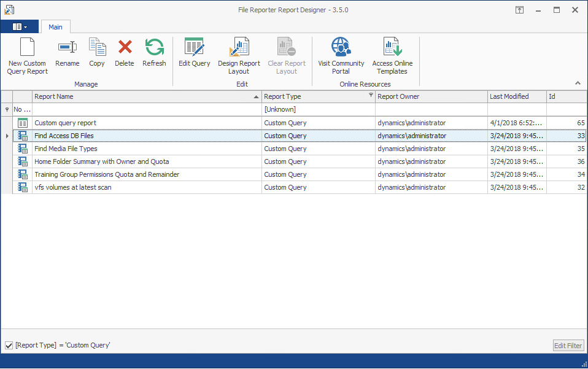
Task: Open the Edit Query tool
Action: click(194, 48)
